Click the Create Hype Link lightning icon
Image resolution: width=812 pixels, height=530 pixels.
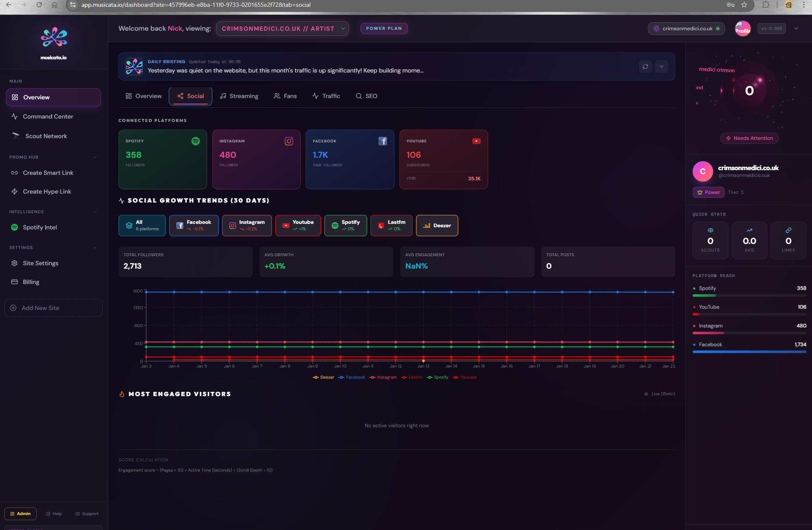14,191
